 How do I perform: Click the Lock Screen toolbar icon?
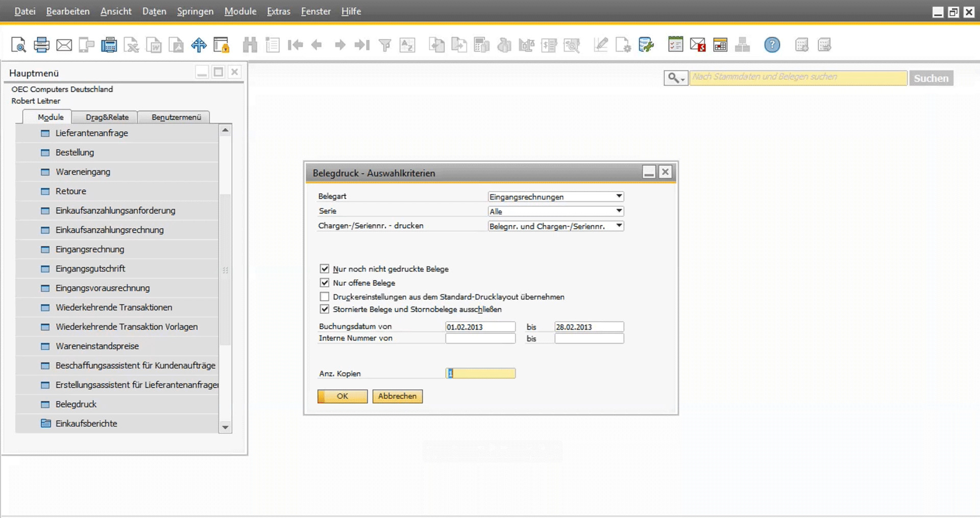[222, 45]
